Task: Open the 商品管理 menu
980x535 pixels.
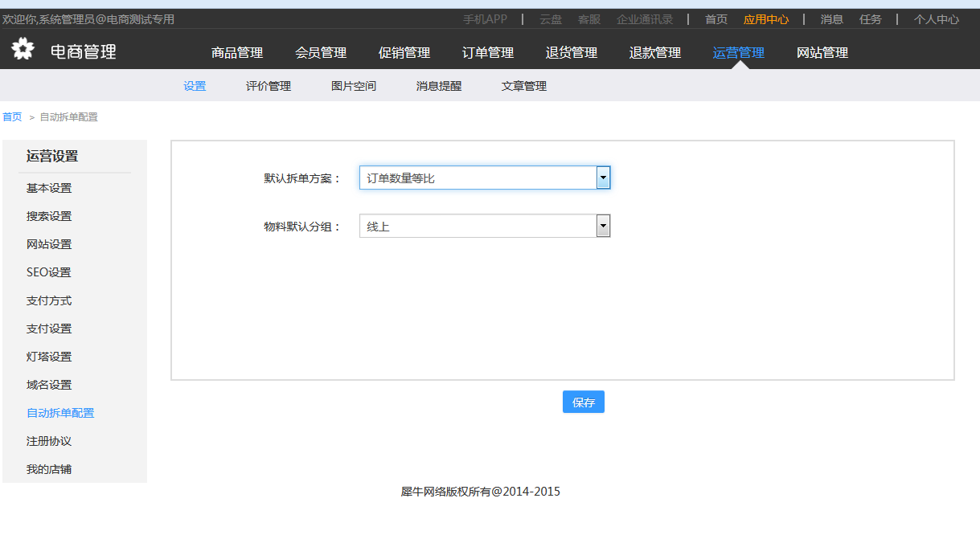Action: point(237,53)
